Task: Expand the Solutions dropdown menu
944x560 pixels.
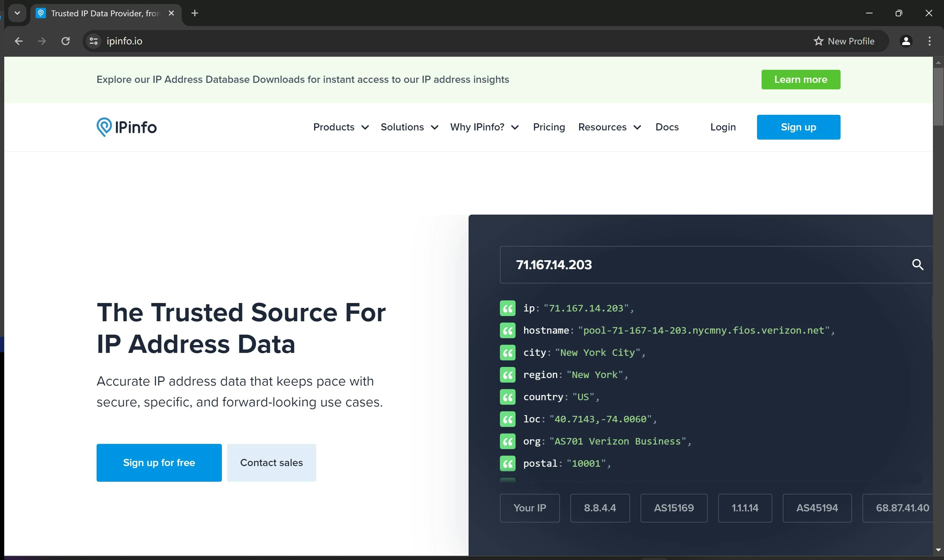Action: pos(409,127)
